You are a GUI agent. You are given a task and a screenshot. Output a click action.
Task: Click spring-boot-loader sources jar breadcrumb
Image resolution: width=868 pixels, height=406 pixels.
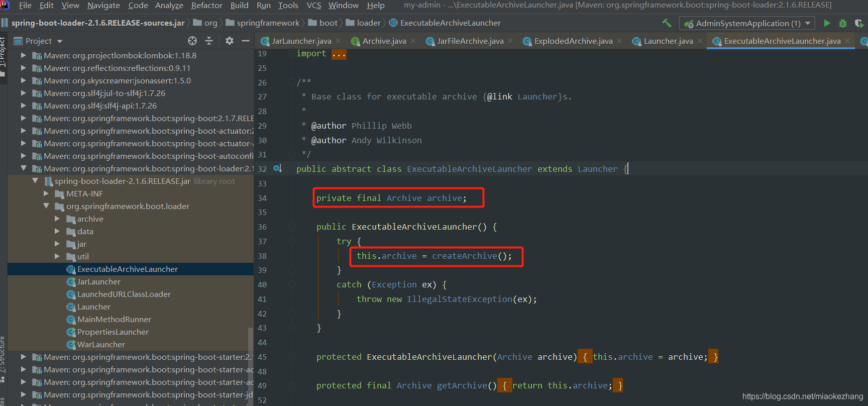(x=97, y=23)
